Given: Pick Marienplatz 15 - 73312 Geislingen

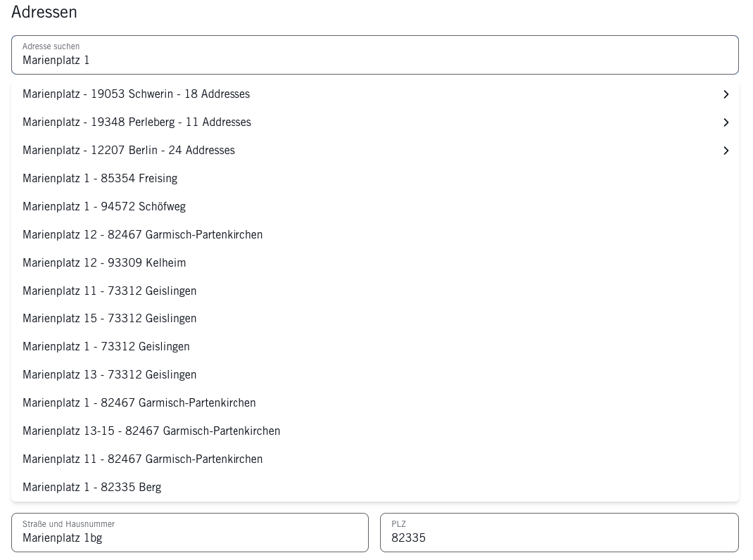Looking at the screenshot, I should point(109,319).
